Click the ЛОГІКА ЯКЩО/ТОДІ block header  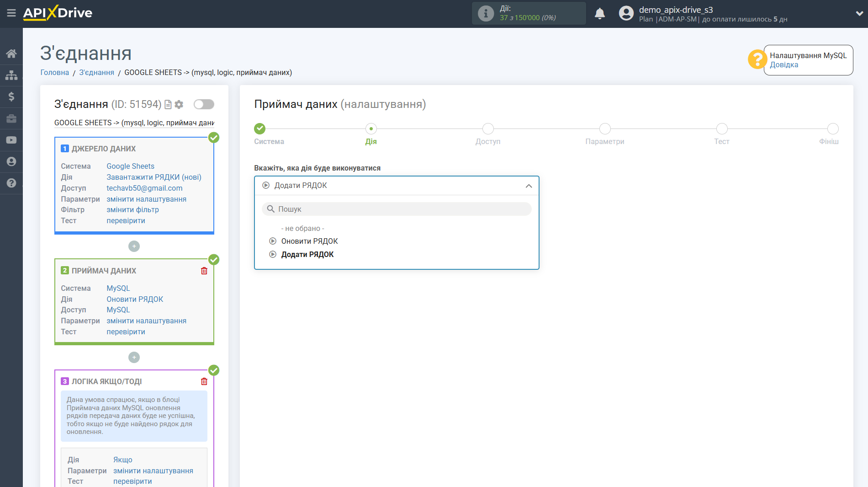106,382
